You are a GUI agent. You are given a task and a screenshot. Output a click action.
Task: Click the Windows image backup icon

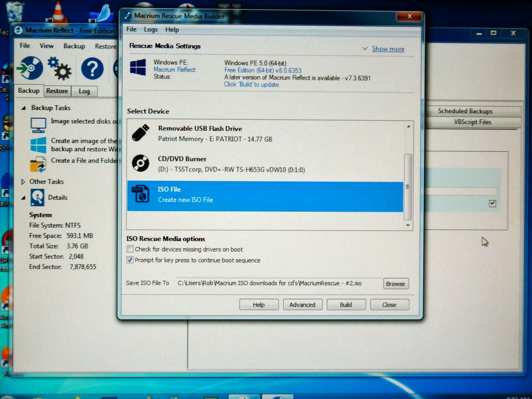[x=38, y=145]
